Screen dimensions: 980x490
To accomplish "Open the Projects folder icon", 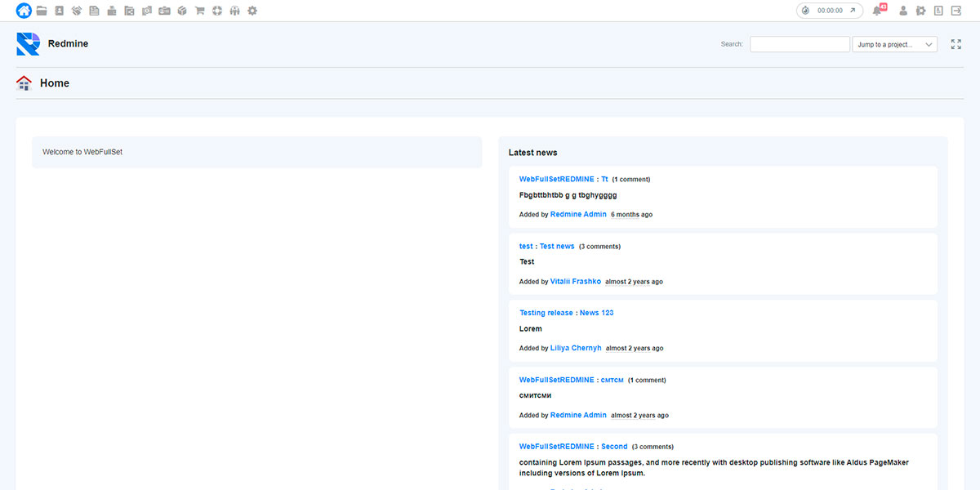I will coord(41,11).
